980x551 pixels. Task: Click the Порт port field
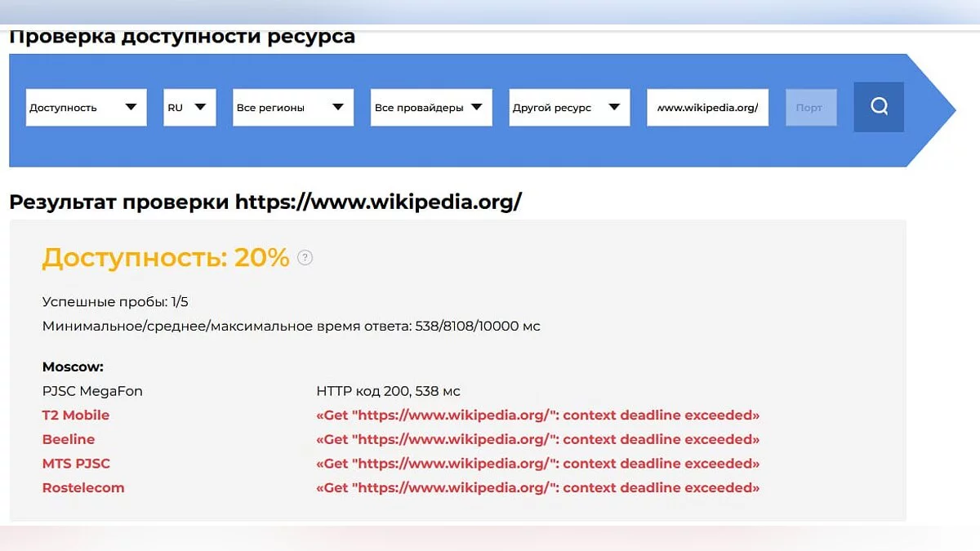(x=811, y=108)
